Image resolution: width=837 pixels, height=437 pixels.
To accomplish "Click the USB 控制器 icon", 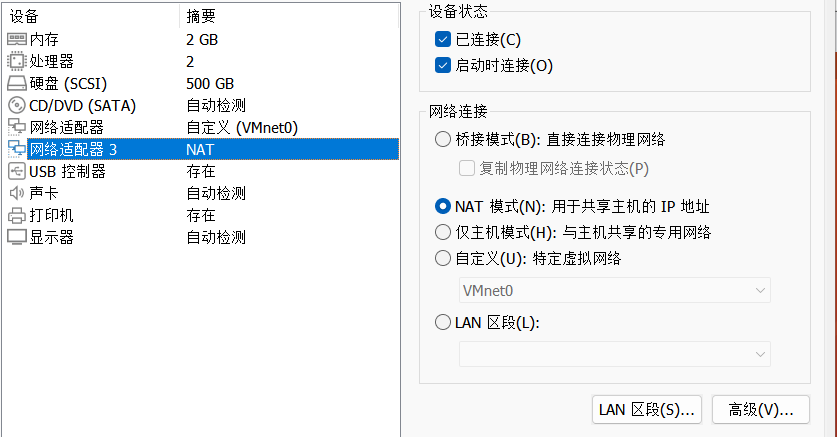I will pyautogui.click(x=17, y=171).
